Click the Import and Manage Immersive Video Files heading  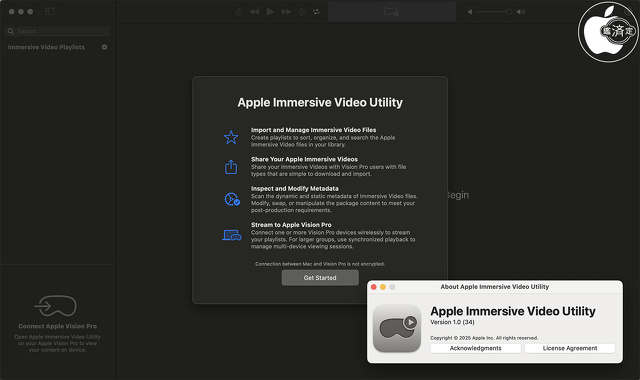313,130
